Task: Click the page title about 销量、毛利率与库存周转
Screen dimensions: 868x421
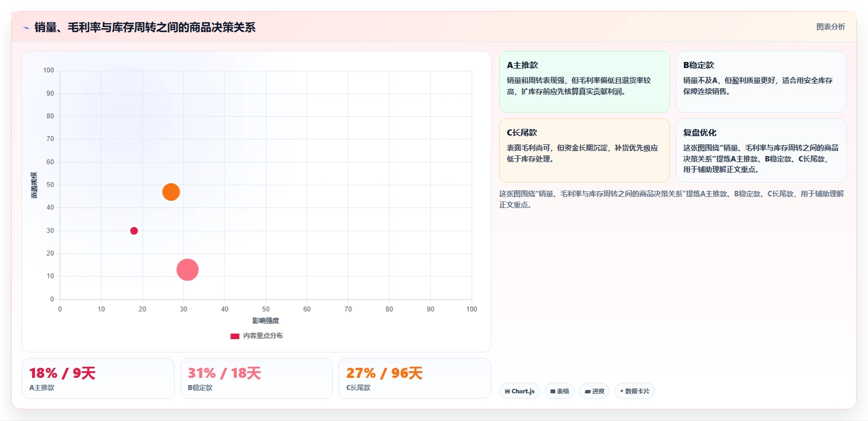Action: pyautogui.click(x=145, y=27)
